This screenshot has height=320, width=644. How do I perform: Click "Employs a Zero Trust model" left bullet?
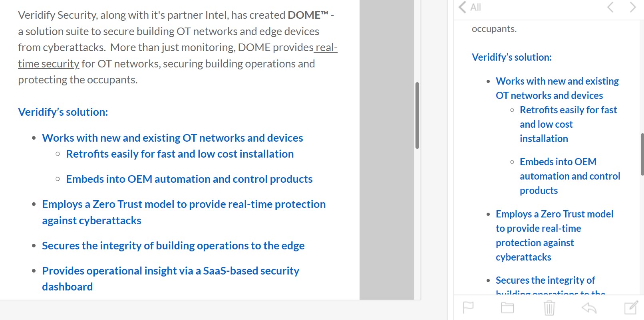[184, 212]
